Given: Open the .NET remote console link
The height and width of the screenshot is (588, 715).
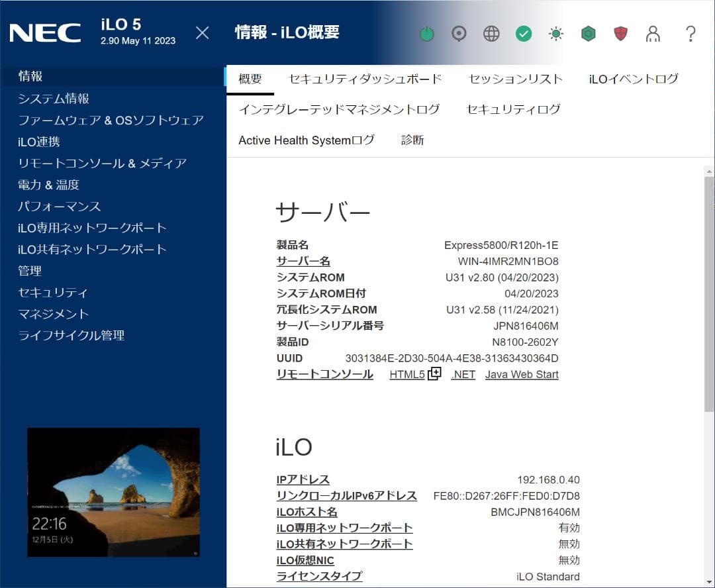Looking at the screenshot, I should pos(463,374).
